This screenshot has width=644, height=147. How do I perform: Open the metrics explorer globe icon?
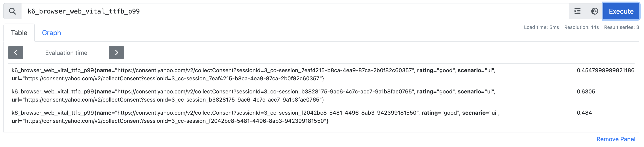point(594,11)
